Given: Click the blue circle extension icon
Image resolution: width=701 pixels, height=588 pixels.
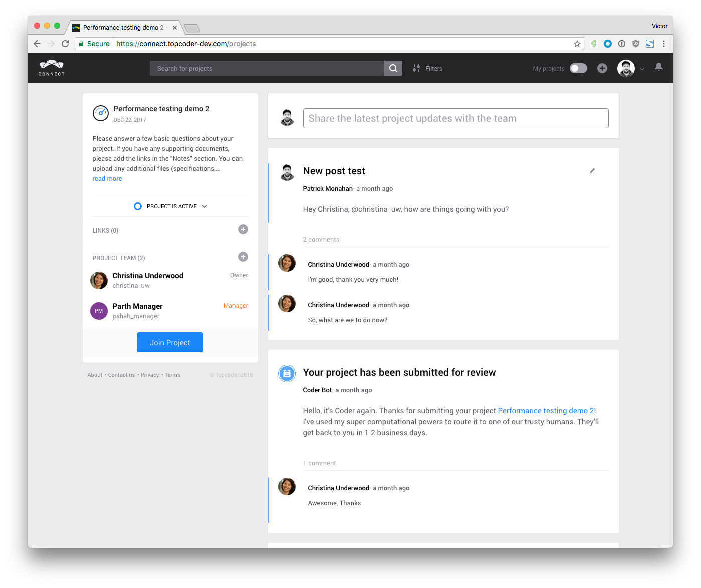Looking at the screenshot, I should coord(608,44).
